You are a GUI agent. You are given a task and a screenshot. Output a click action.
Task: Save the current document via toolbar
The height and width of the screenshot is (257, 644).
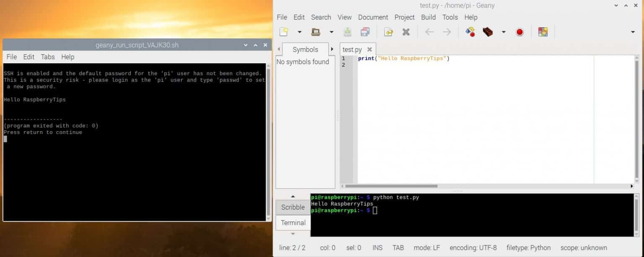click(348, 31)
